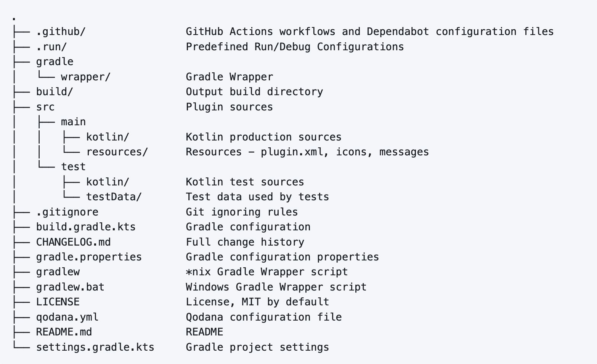This screenshot has height=364, width=597.
Task: Click the test folder under src
Action: point(73,167)
